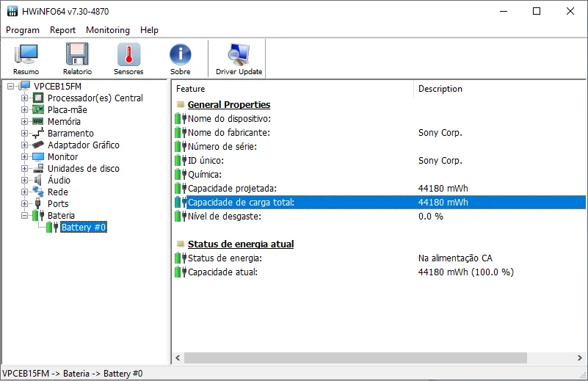Open the Program menu
588x381 pixels.
pos(23,30)
